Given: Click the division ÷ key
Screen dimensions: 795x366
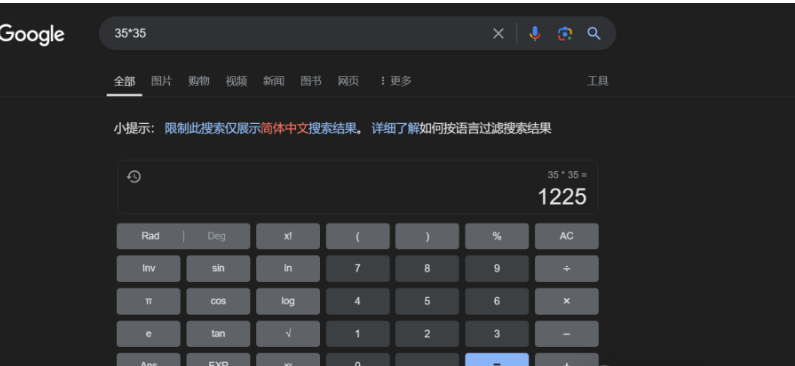Looking at the screenshot, I should click(x=566, y=268).
